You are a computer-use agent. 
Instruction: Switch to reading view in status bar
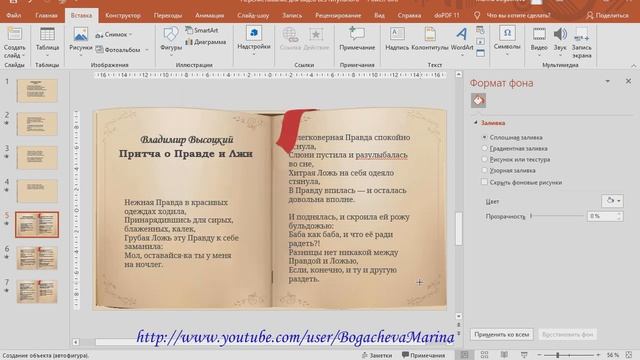pyautogui.click(x=504, y=355)
